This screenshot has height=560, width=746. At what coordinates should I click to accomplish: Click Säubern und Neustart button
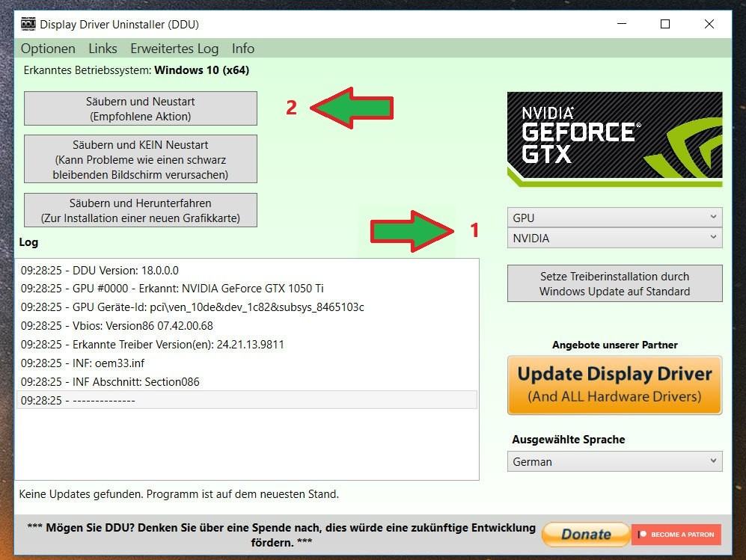(x=141, y=108)
